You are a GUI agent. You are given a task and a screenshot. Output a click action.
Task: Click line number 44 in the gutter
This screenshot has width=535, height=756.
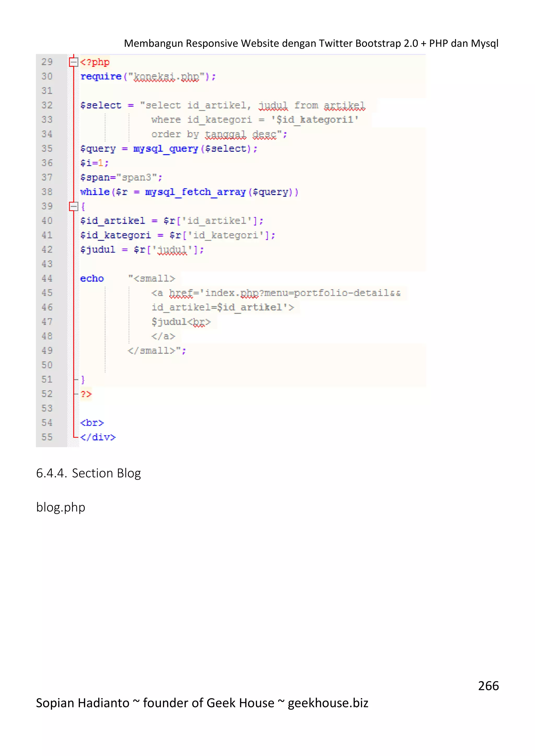47,279
